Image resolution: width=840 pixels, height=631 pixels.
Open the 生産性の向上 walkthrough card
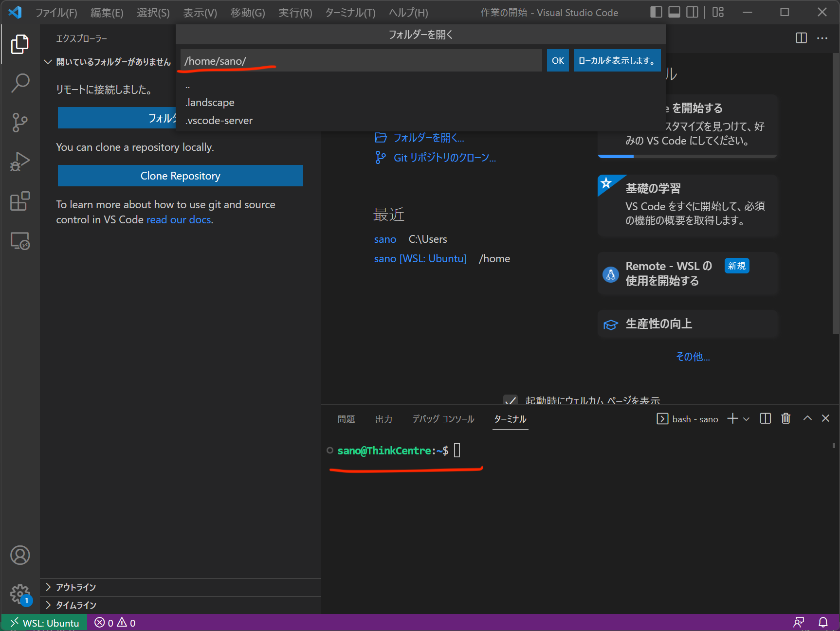point(688,324)
